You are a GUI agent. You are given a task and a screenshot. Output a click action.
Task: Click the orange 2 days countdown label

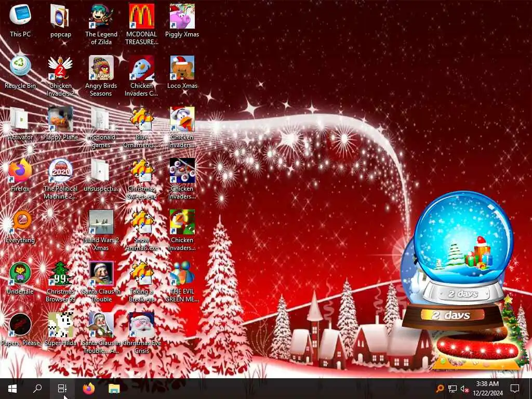451,315
